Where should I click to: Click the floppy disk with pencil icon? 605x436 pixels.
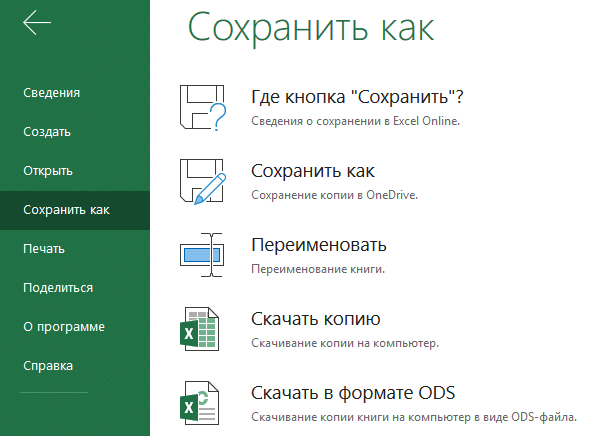point(203,181)
